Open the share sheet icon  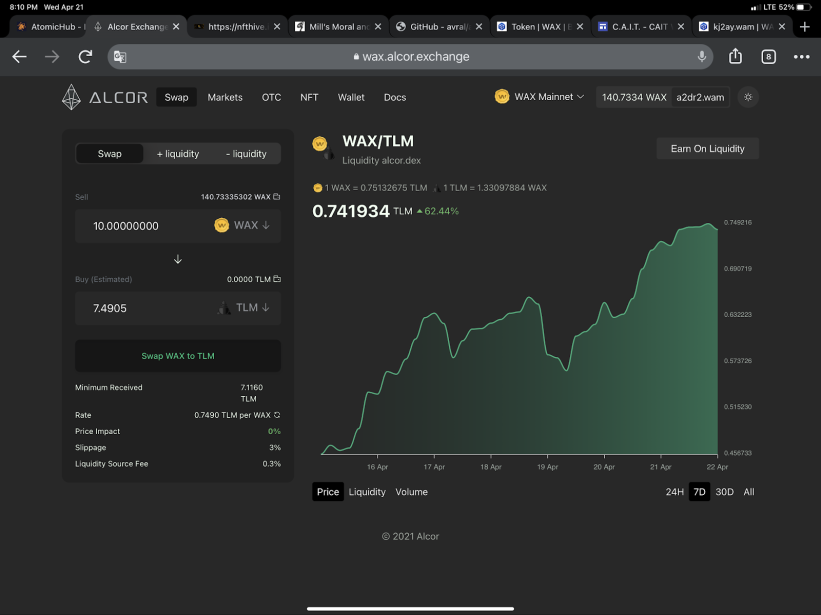click(735, 56)
